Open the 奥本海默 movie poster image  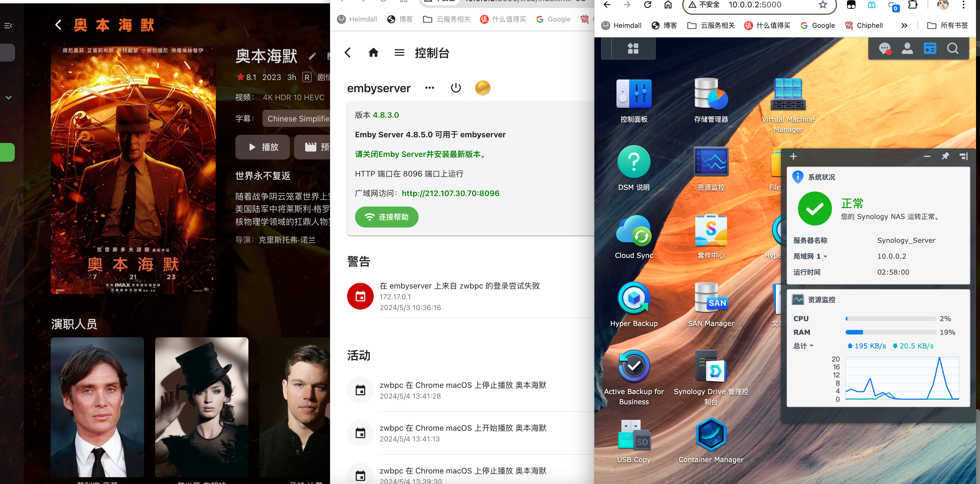[x=133, y=170]
